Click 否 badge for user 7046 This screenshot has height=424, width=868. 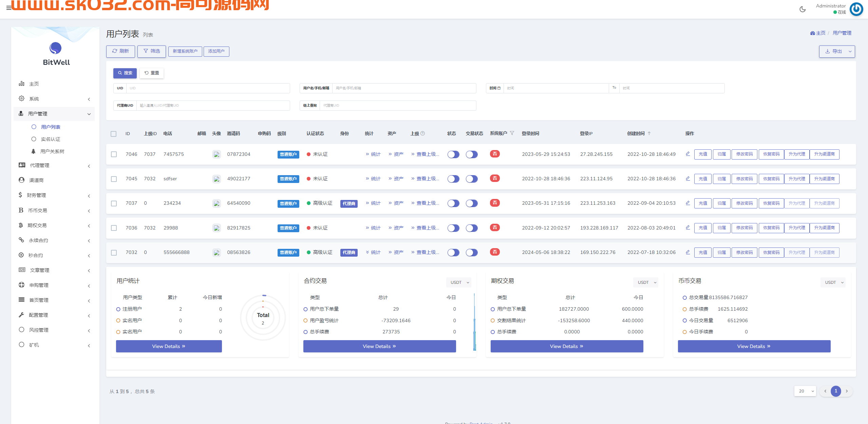click(495, 154)
